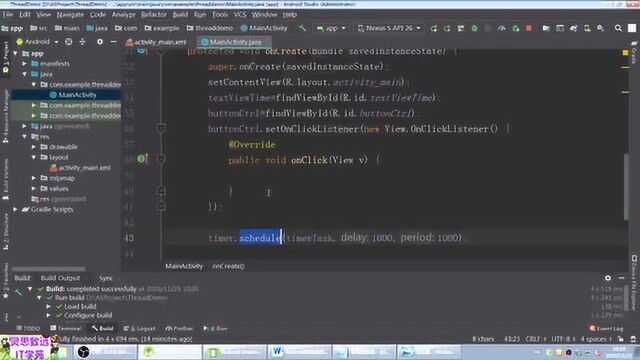The width and height of the screenshot is (640, 360).
Task: Collapse the java folder node
Action: 25,74
